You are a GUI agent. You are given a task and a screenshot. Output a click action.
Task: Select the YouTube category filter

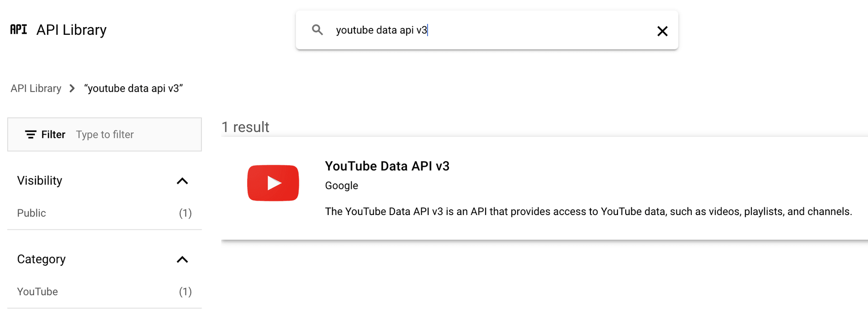coord(38,292)
